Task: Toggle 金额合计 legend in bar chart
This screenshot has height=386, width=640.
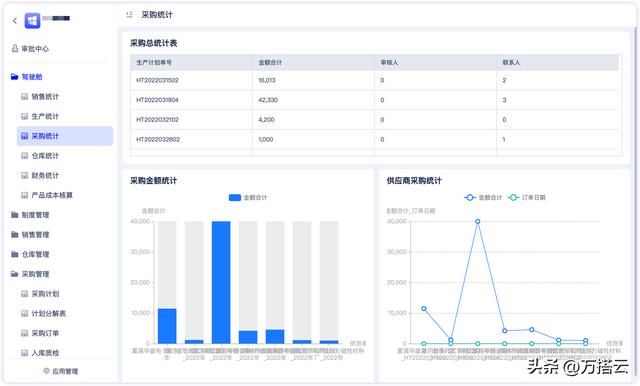Action: pyautogui.click(x=248, y=197)
